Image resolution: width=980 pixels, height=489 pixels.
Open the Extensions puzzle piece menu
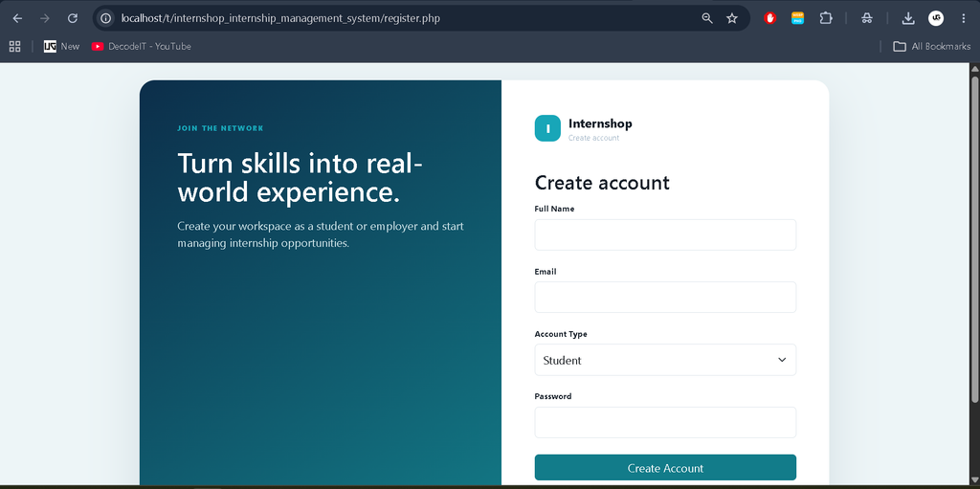point(826,18)
